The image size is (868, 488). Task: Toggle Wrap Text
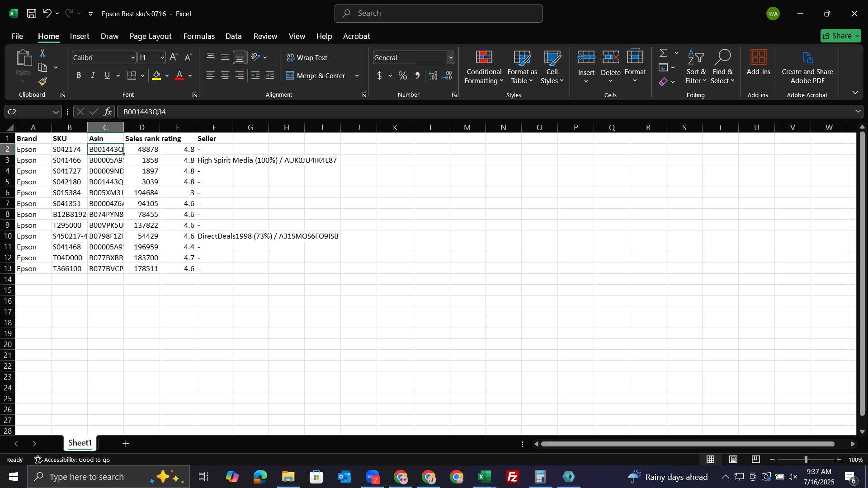[x=307, y=57]
